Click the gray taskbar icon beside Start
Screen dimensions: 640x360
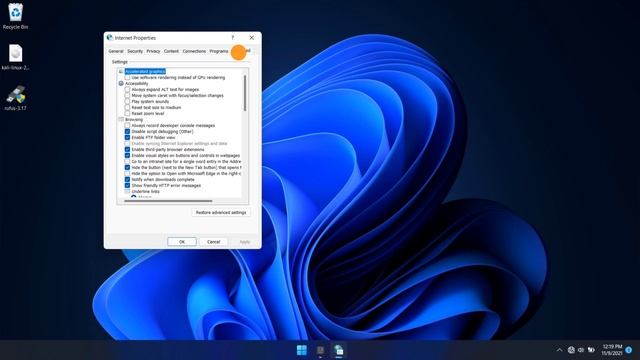(x=320, y=350)
